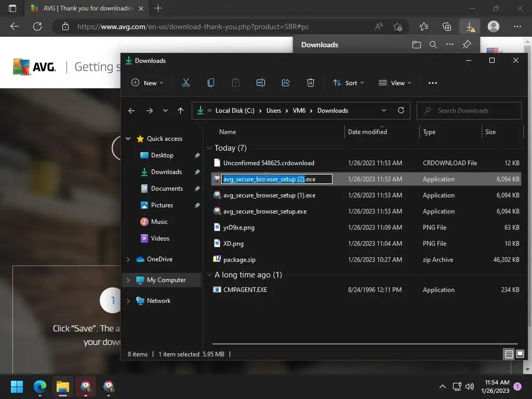Viewport: 532px width, 399px height.
Task: Open Microsoft Edge from the taskbar
Action: [x=39, y=387]
